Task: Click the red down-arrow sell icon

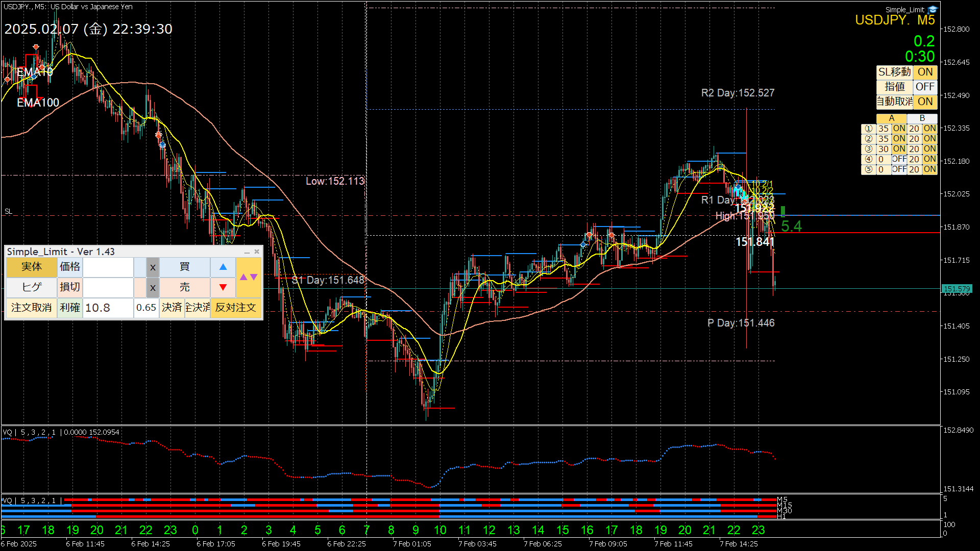Action: tap(223, 287)
